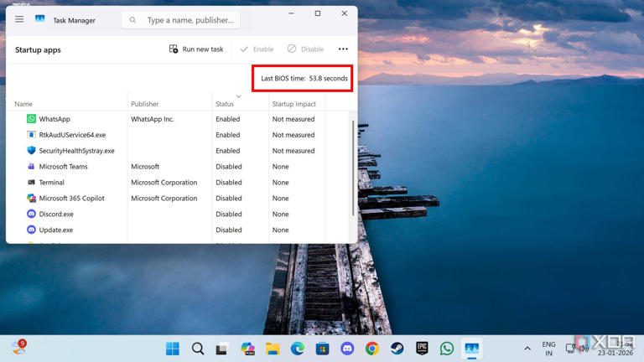This screenshot has height=362, width=644.
Task: Click Run new task button
Action: pos(196,49)
